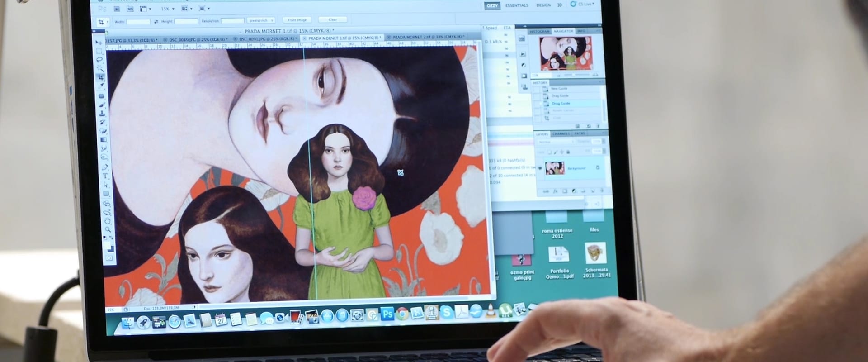
Task: Click the VLC cone icon in Dock
Action: 490,311
